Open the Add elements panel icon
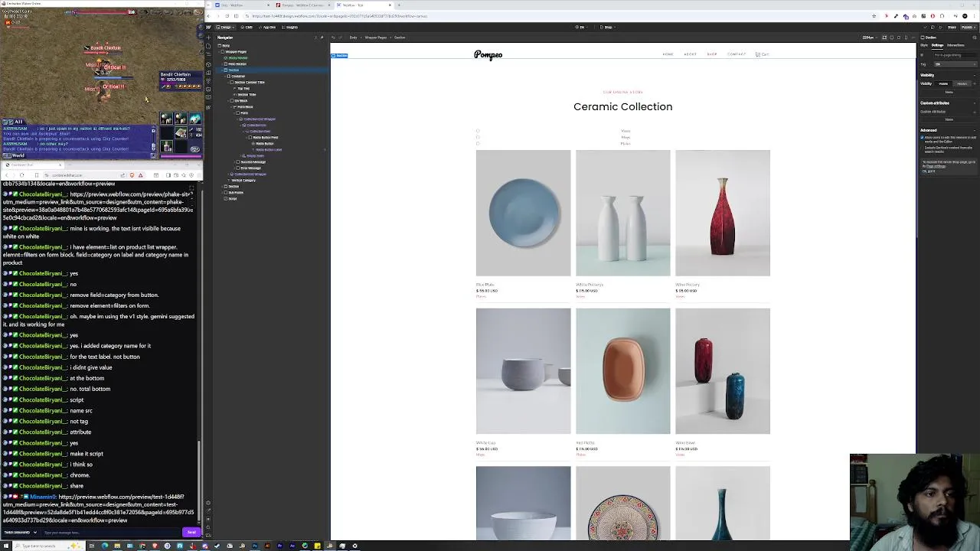The image size is (980, 551). click(208, 37)
